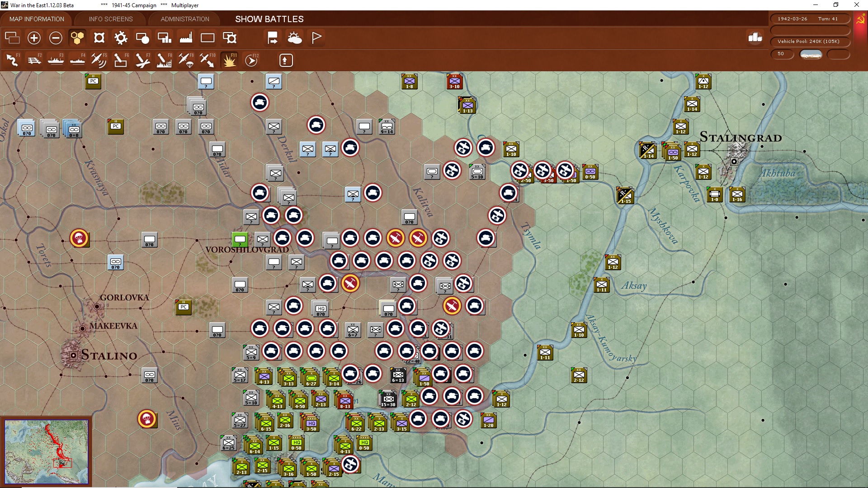Image resolution: width=868 pixels, height=488 pixels.
Task: Toggle the show battles F11 icon
Action: tap(229, 60)
